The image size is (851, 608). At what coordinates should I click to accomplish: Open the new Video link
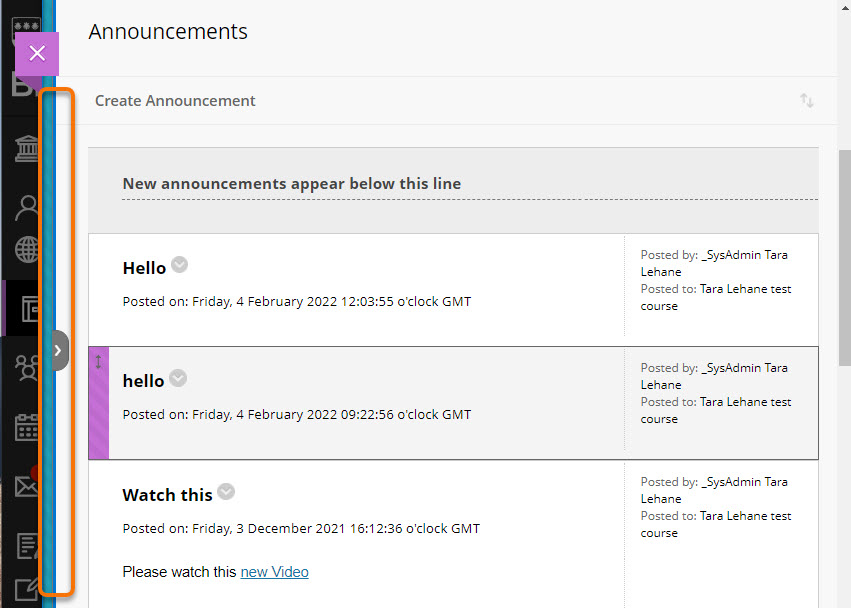tap(275, 572)
